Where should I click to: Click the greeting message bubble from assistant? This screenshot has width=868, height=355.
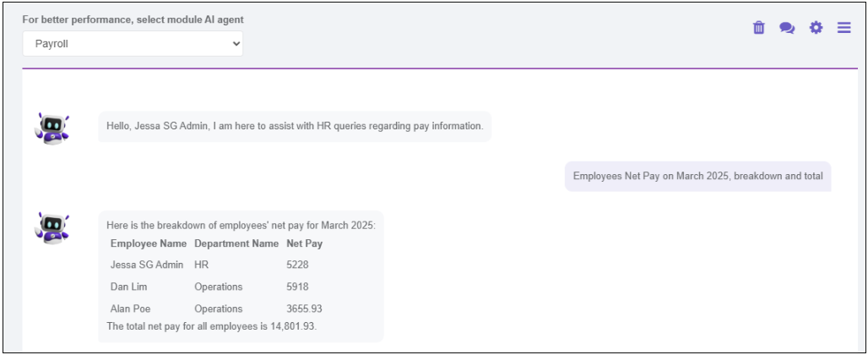click(295, 126)
